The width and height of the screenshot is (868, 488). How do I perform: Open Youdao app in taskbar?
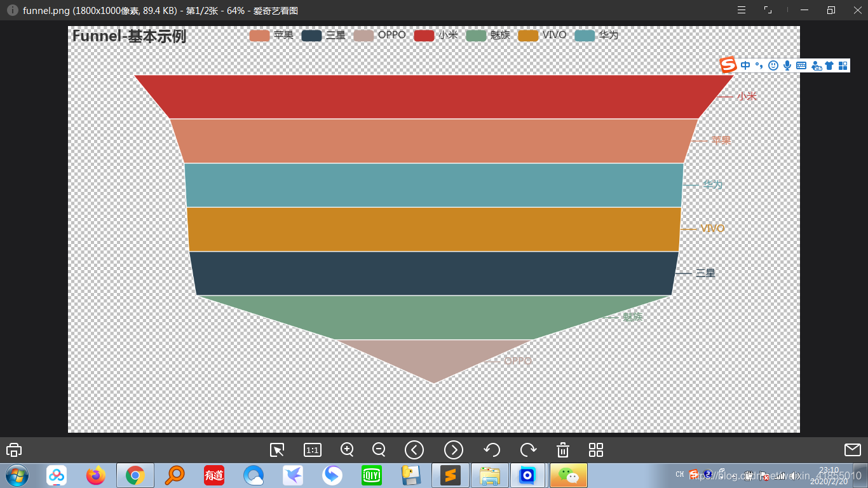point(214,475)
